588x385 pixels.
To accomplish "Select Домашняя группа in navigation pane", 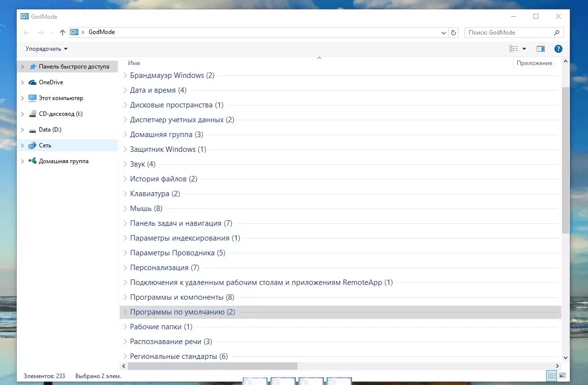I will coord(64,161).
